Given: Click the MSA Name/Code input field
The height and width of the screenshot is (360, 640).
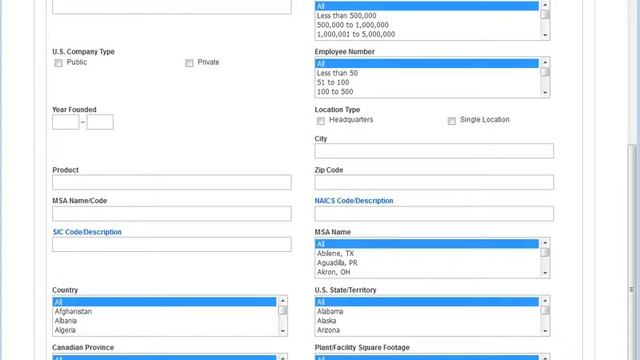Looking at the screenshot, I should 172,213.
